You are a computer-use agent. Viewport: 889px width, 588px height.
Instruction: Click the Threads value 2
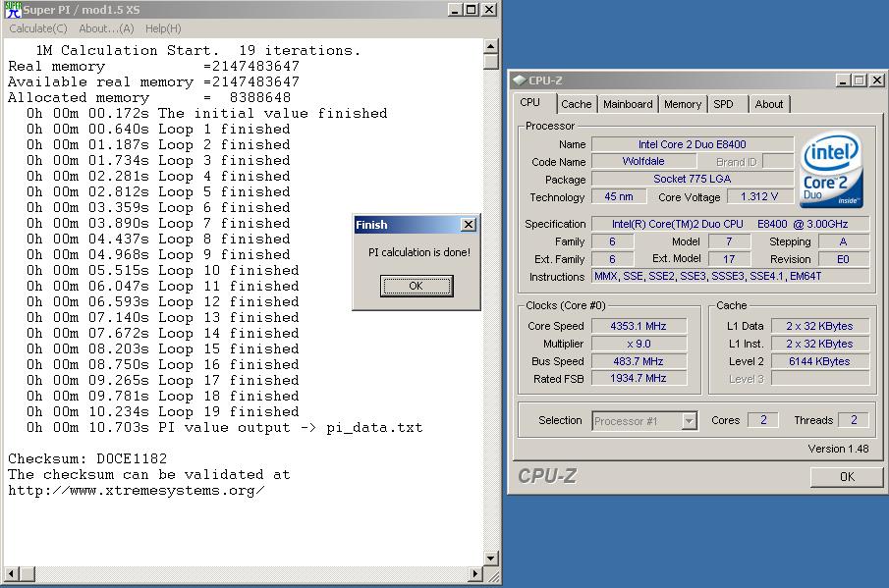click(854, 420)
